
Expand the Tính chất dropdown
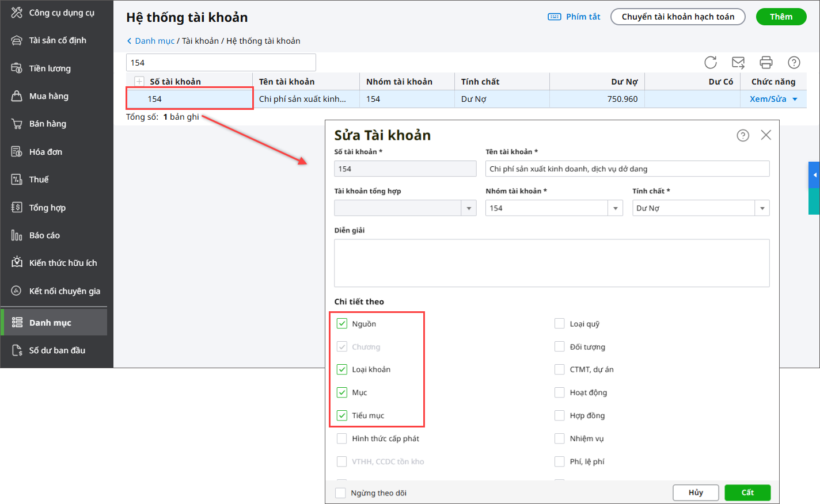pyautogui.click(x=762, y=208)
